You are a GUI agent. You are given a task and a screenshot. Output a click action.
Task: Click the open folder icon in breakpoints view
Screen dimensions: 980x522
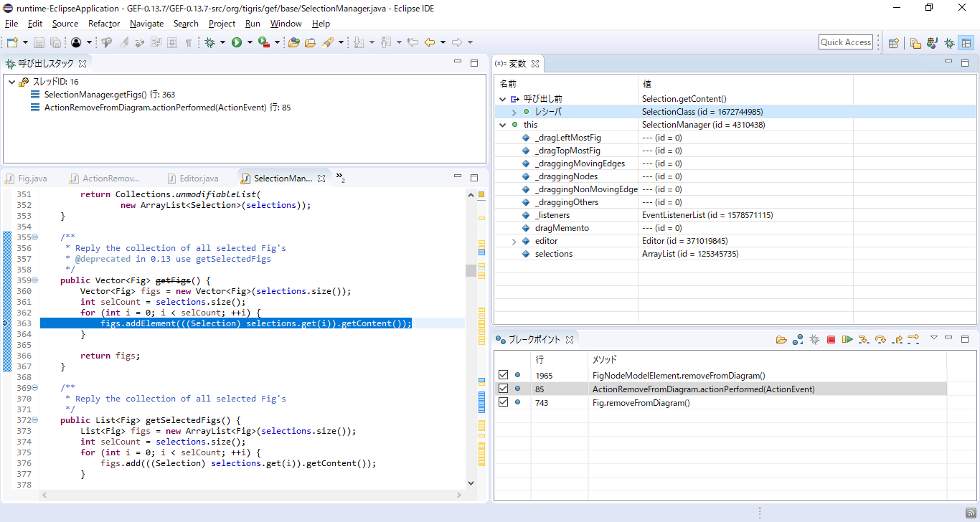(781, 339)
